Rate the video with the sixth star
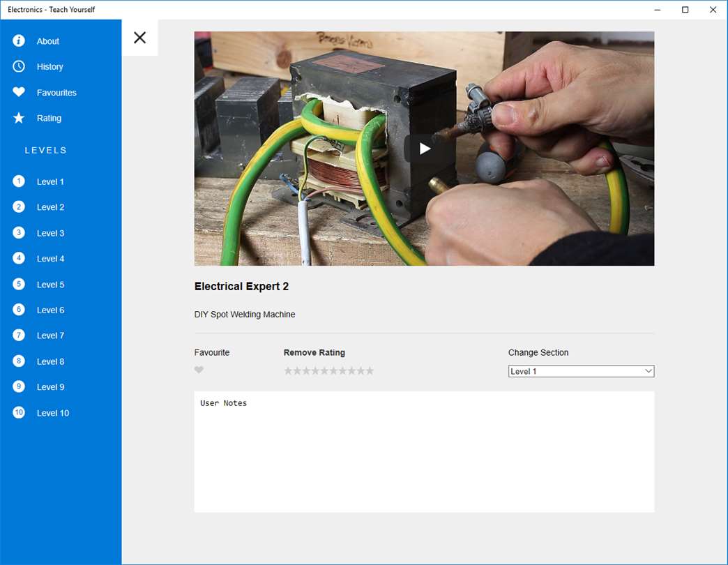Image resolution: width=728 pixels, height=565 pixels. coord(333,370)
